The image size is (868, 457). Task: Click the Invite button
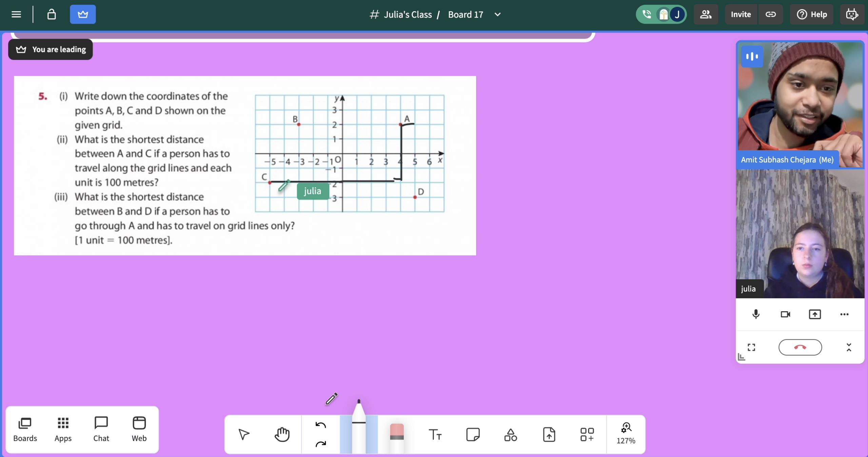coord(741,14)
